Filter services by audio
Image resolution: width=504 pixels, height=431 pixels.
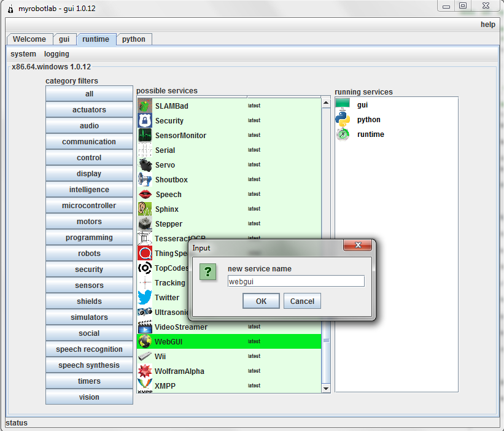[90, 126]
